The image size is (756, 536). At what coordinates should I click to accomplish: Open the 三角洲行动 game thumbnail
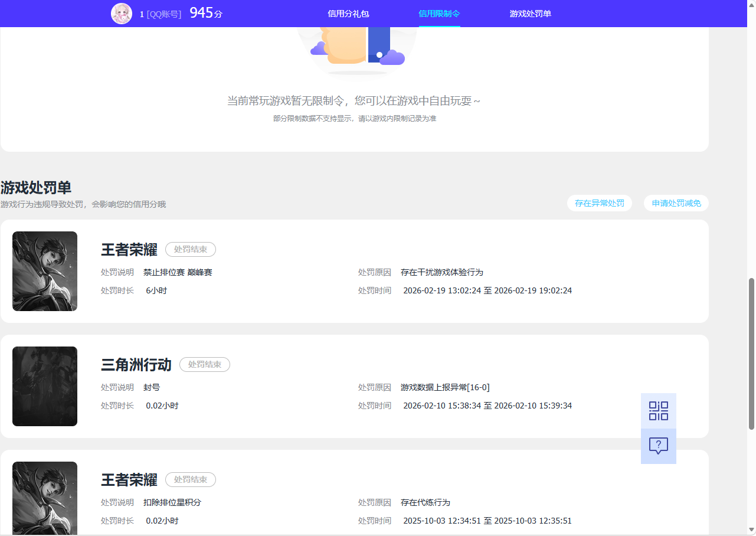coord(45,386)
